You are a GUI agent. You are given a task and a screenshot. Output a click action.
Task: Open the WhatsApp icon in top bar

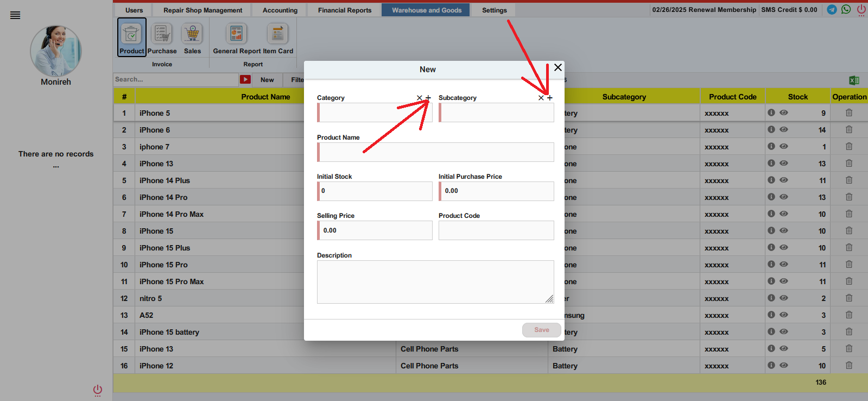846,10
